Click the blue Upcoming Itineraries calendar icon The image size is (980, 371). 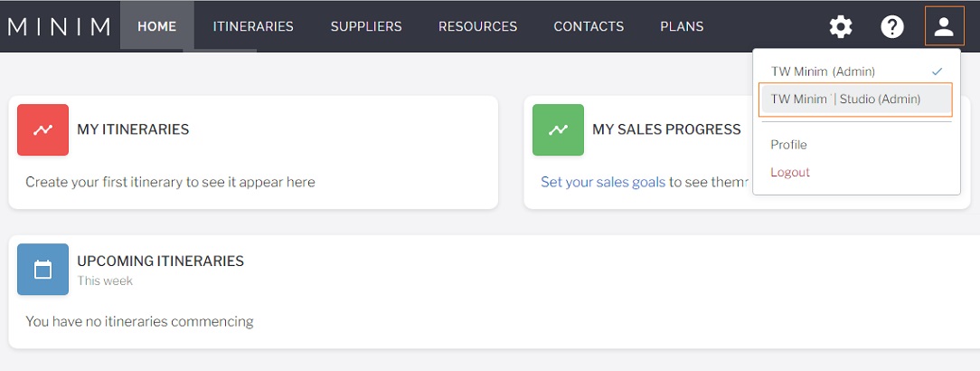click(43, 270)
